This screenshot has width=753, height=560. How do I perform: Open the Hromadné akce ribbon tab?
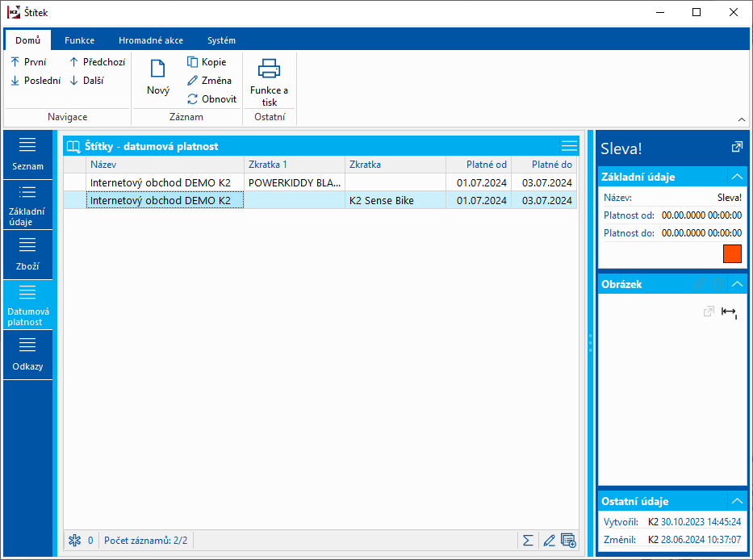coord(150,40)
